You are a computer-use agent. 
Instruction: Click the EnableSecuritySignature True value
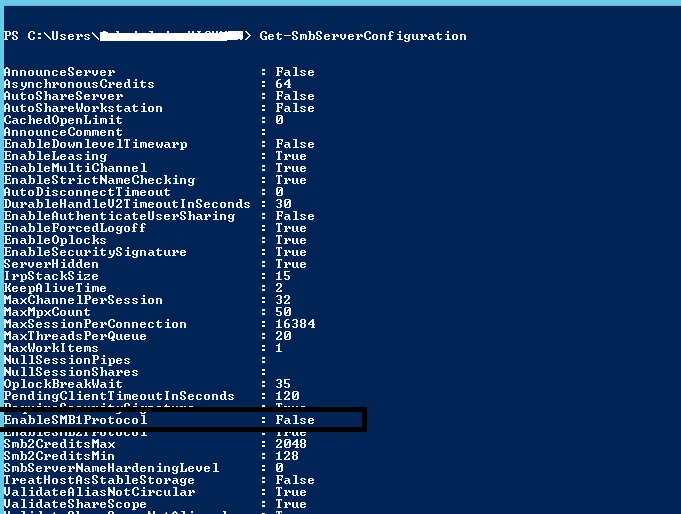pos(290,252)
